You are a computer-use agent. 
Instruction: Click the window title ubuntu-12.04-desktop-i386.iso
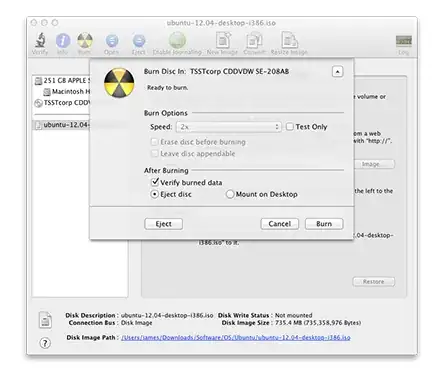[x=221, y=23]
